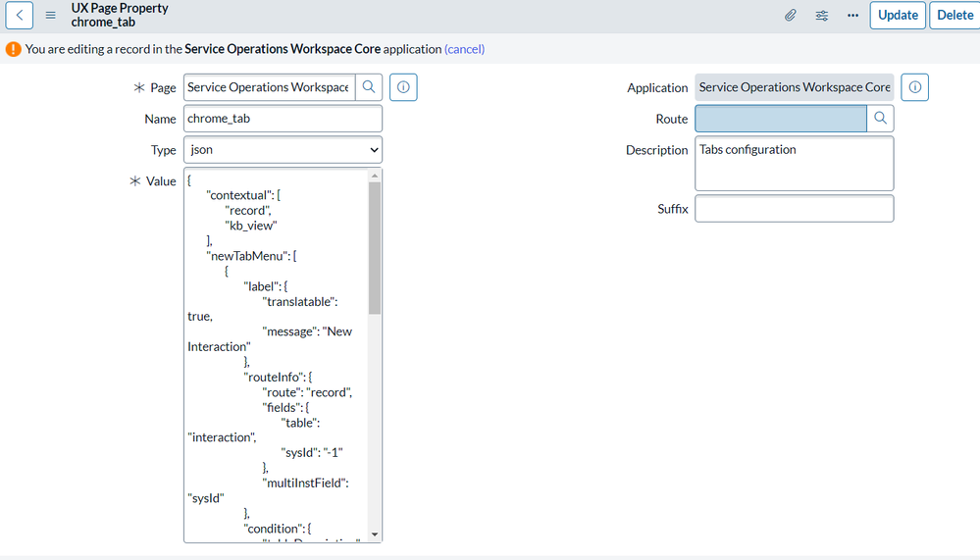Click the Delete button

[954, 15]
